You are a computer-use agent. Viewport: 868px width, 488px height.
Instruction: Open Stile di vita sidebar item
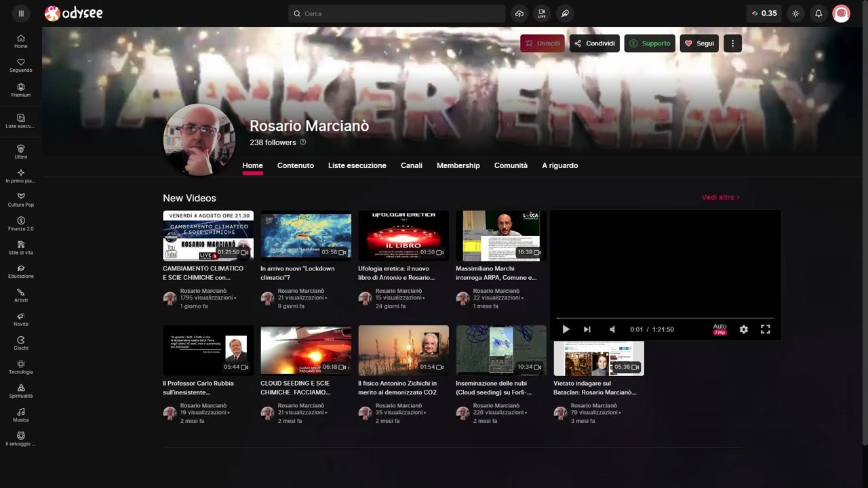[x=21, y=247]
